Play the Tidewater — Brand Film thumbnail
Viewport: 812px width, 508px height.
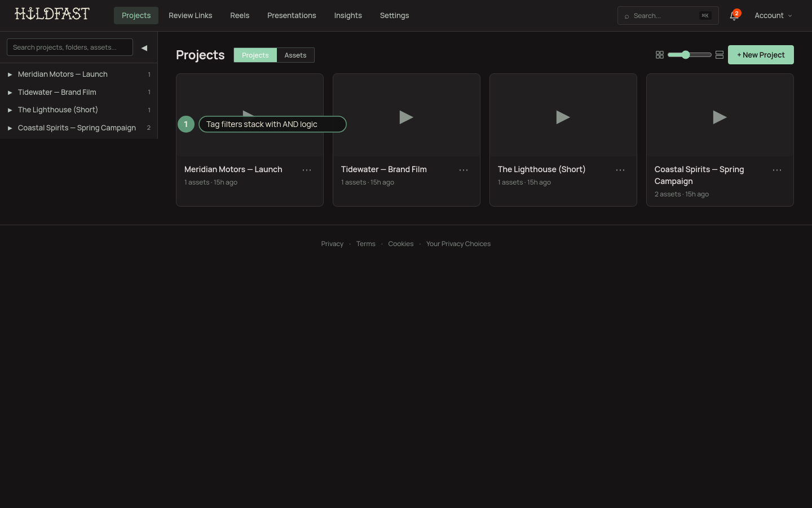click(x=407, y=117)
